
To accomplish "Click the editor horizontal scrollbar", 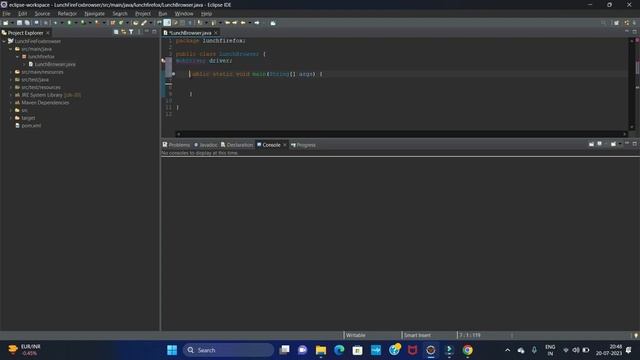I will pos(401,134).
